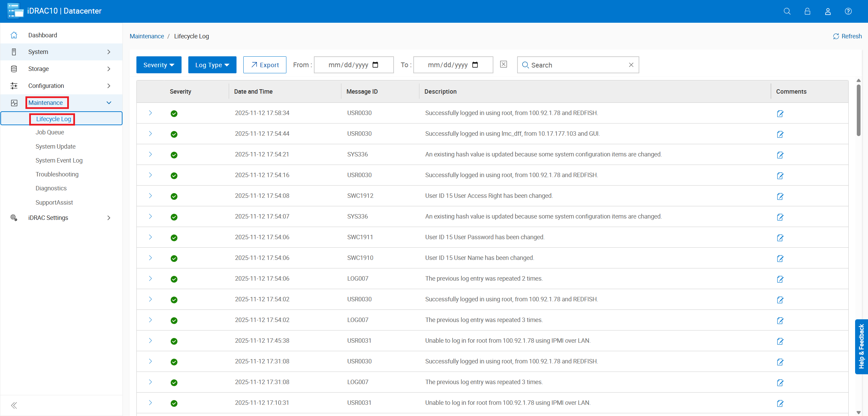Open the user account icon
868x416 pixels.
828,11
